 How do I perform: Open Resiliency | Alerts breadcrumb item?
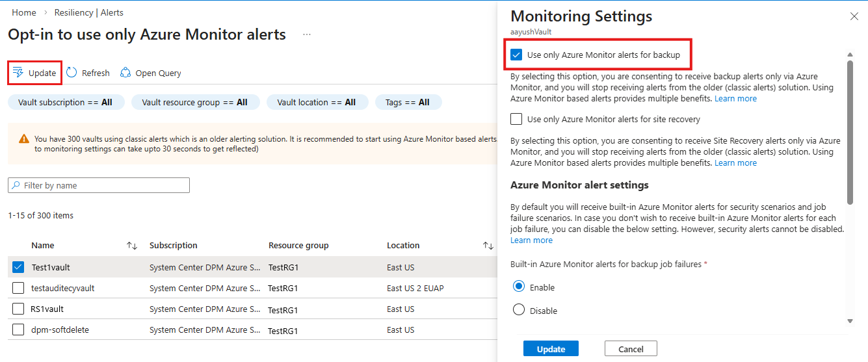tap(88, 12)
